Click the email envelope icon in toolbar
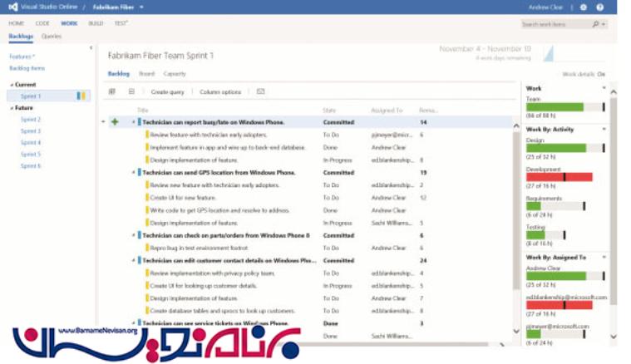The height and width of the screenshot is (364, 631). [260, 91]
